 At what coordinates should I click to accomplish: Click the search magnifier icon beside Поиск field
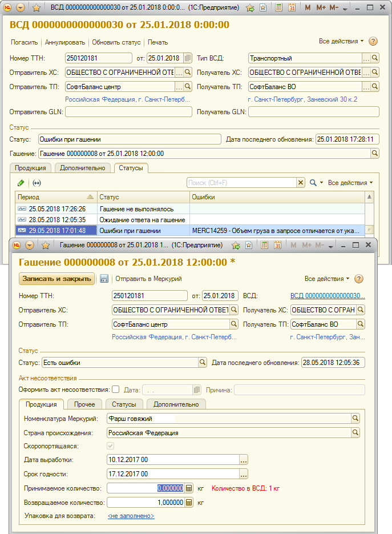[x=313, y=183]
